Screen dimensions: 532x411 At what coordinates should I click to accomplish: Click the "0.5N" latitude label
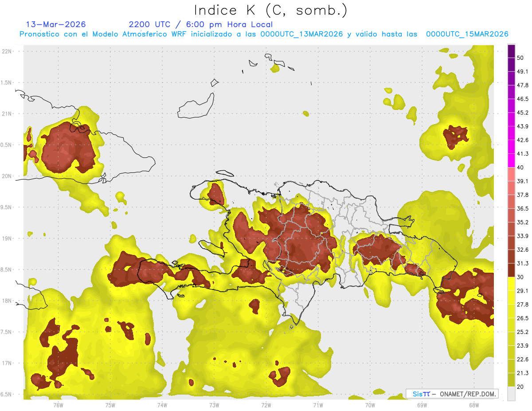pyautogui.click(x=6, y=145)
